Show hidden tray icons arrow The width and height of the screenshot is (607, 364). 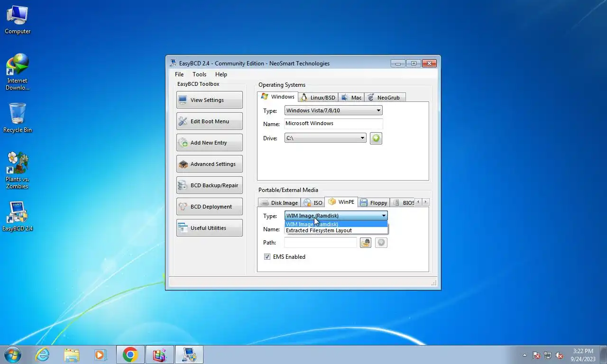tap(524, 355)
